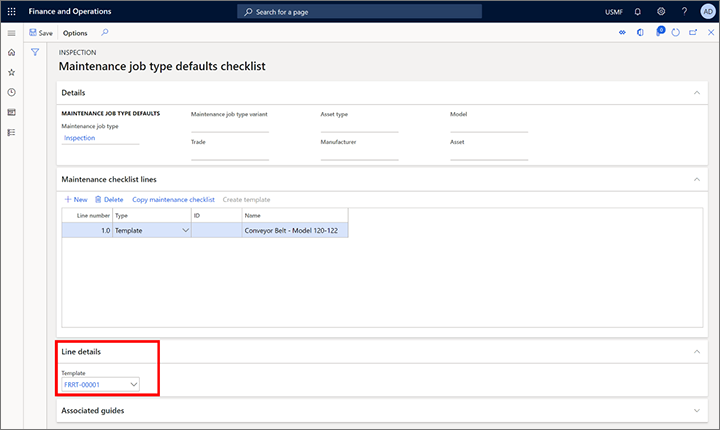
Task: Open the settings gear icon
Action: tap(661, 11)
